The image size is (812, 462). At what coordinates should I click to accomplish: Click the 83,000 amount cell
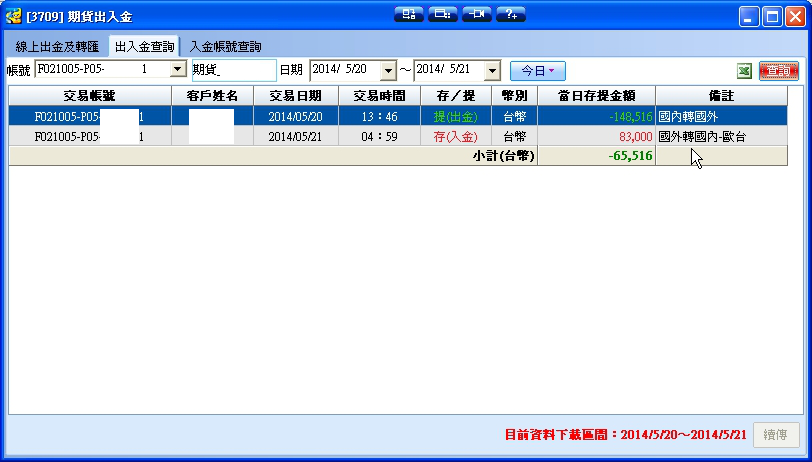[x=597, y=136]
